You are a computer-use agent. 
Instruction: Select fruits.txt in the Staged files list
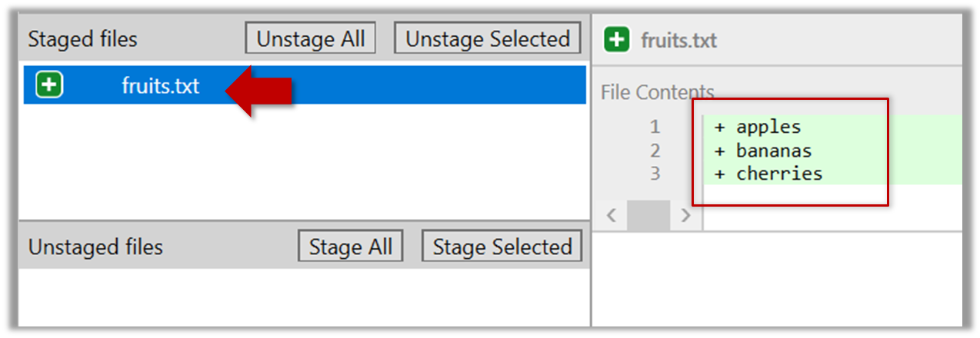coord(160,85)
